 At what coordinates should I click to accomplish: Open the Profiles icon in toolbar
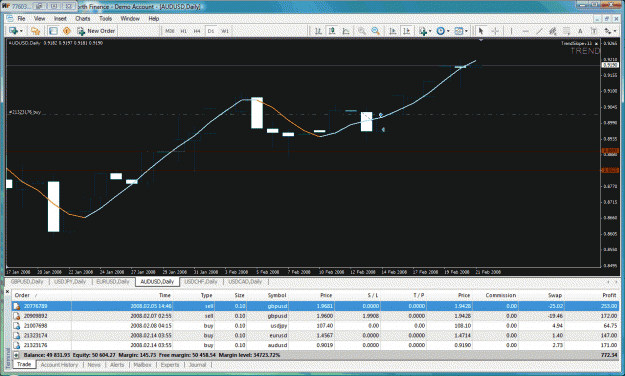(x=35, y=31)
